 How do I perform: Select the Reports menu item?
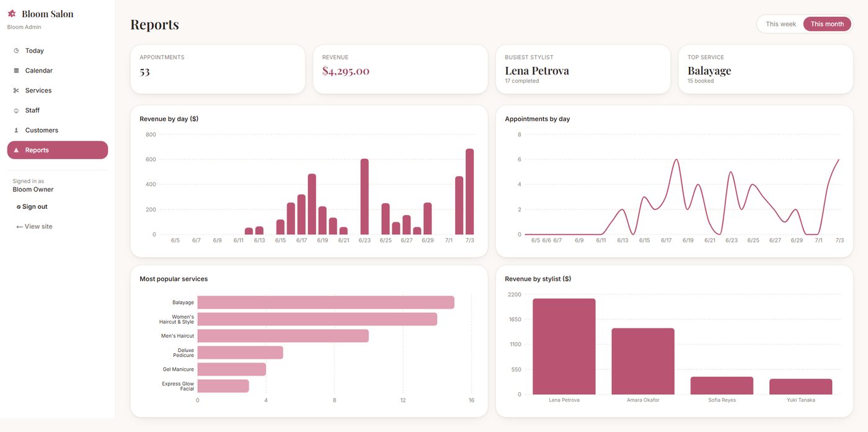coord(58,150)
